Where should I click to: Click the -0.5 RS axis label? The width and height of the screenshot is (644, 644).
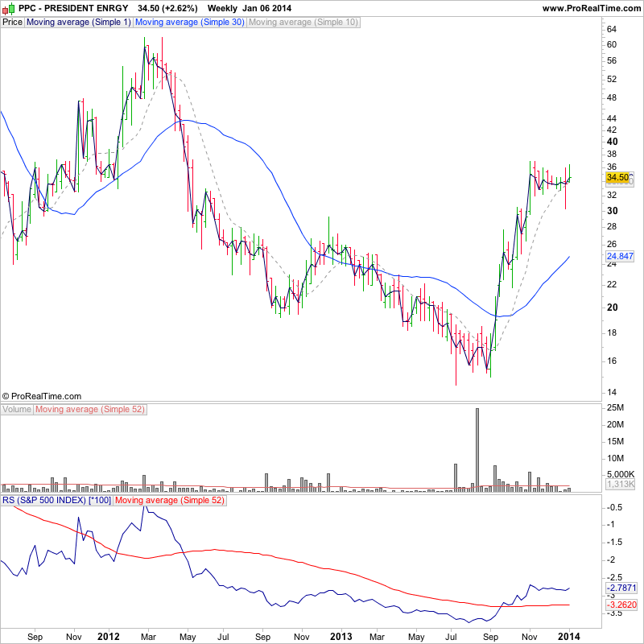tap(614, 508)
